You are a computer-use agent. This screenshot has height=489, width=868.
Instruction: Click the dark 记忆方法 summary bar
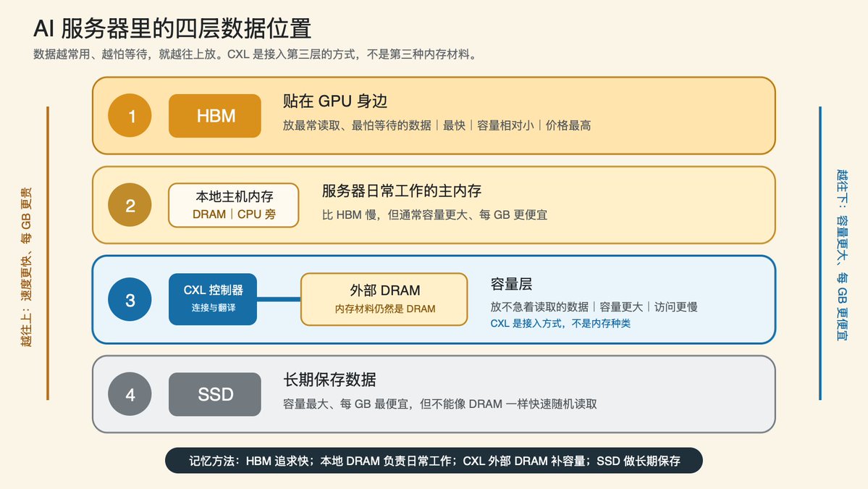[x=434, y=461]
